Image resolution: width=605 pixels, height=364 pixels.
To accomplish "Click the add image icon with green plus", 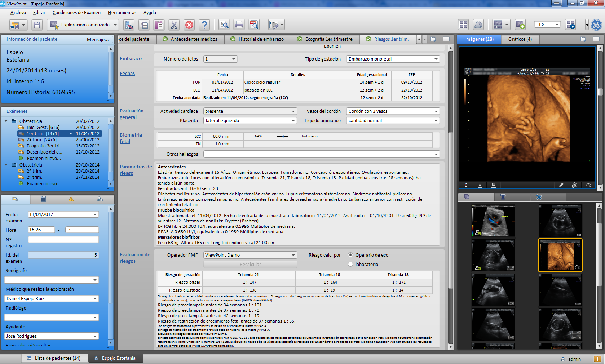I will tap(520, 25).
